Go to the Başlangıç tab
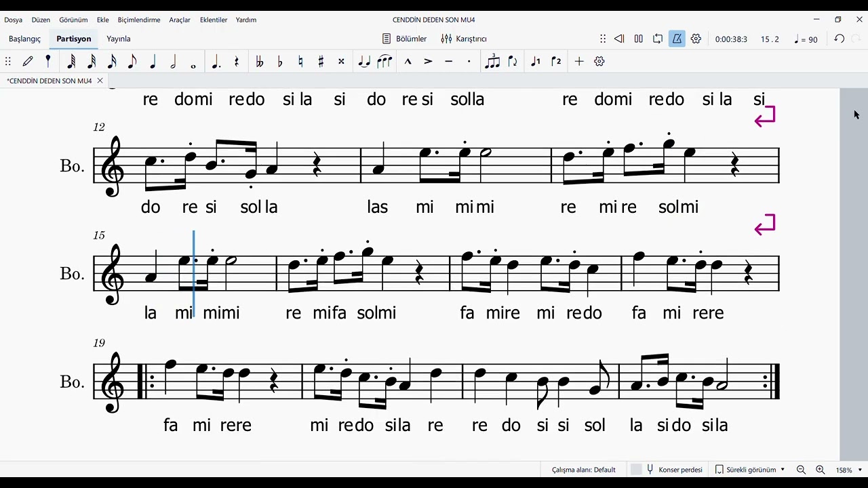This screenshot has width=868, height=488. point(25,39)
